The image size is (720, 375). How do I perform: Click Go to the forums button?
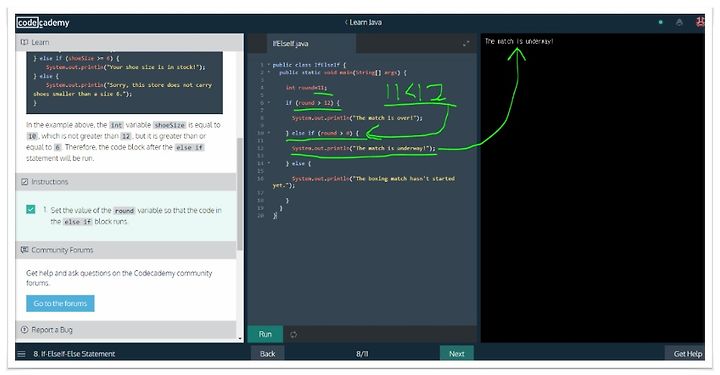click(x=60, y=303)
